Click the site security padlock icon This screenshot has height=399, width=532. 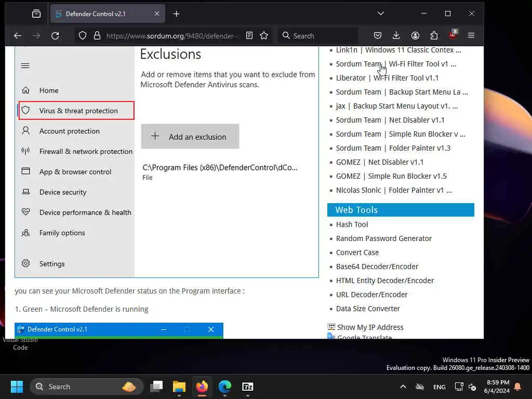(97, 36)
